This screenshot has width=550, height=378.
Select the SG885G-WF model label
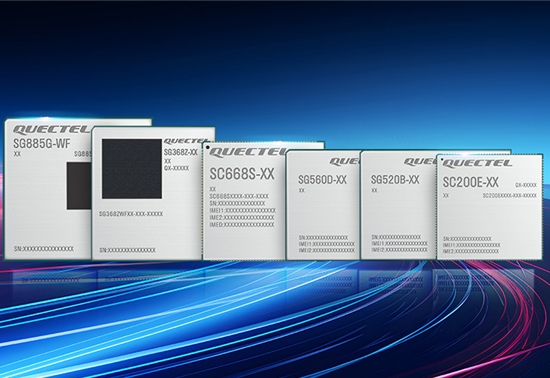42,143
